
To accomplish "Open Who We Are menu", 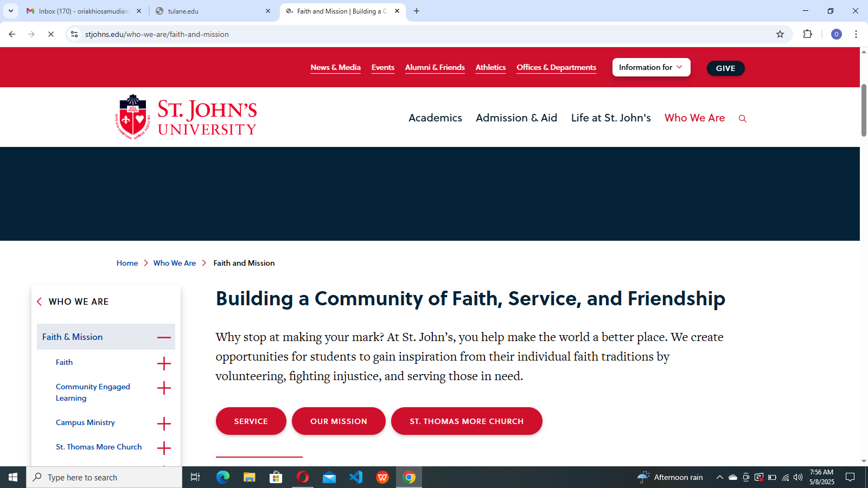I will (694, 118).
